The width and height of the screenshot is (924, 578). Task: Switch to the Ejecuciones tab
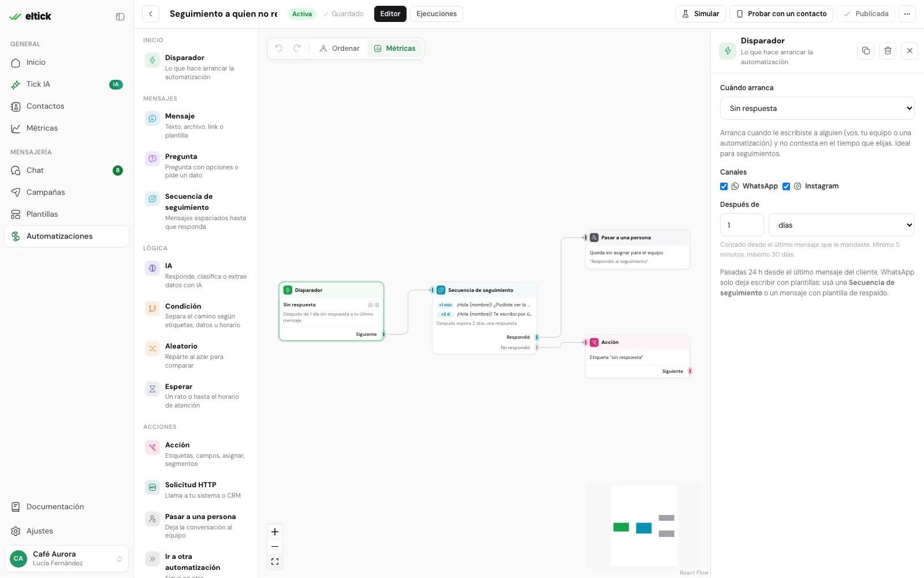pos(437,14)
